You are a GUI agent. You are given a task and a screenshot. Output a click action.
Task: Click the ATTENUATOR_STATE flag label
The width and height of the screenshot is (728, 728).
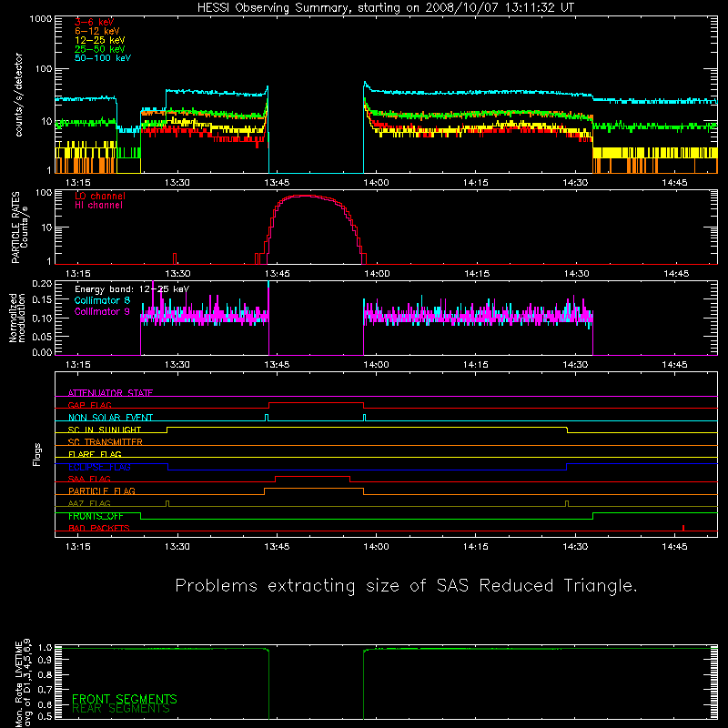pos(110,393)
